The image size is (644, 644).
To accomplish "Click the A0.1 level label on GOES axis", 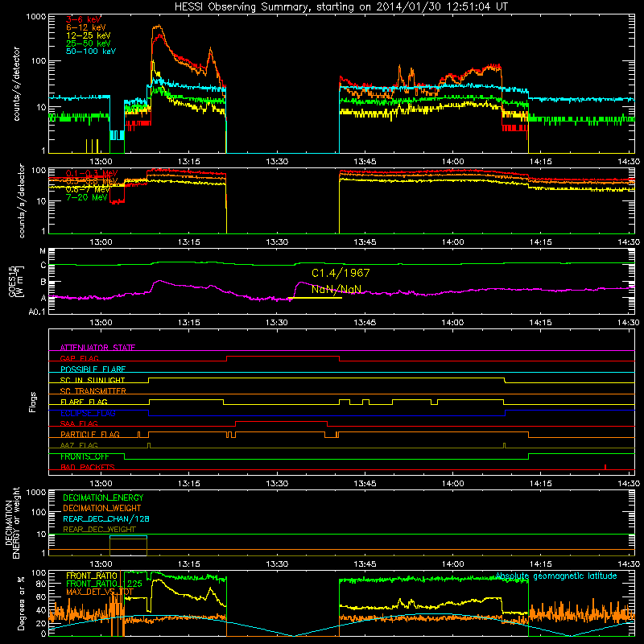I will pos(36,312).
